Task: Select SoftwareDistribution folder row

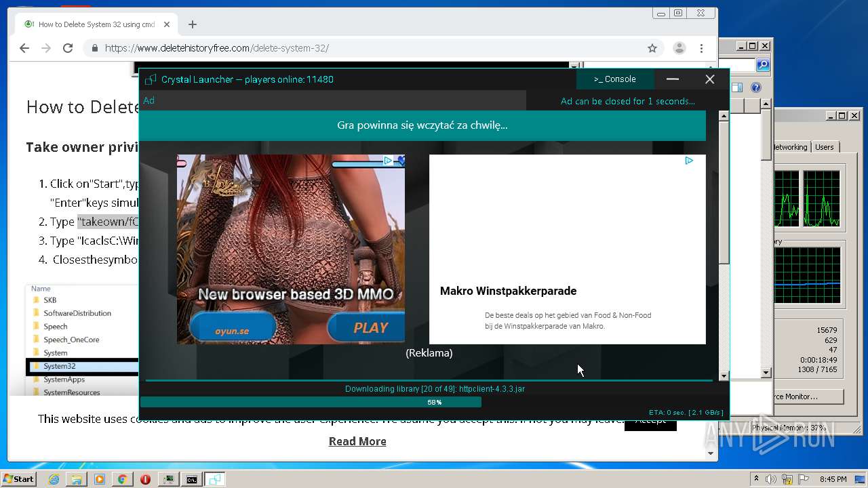Action: click(x=77, y=313)
